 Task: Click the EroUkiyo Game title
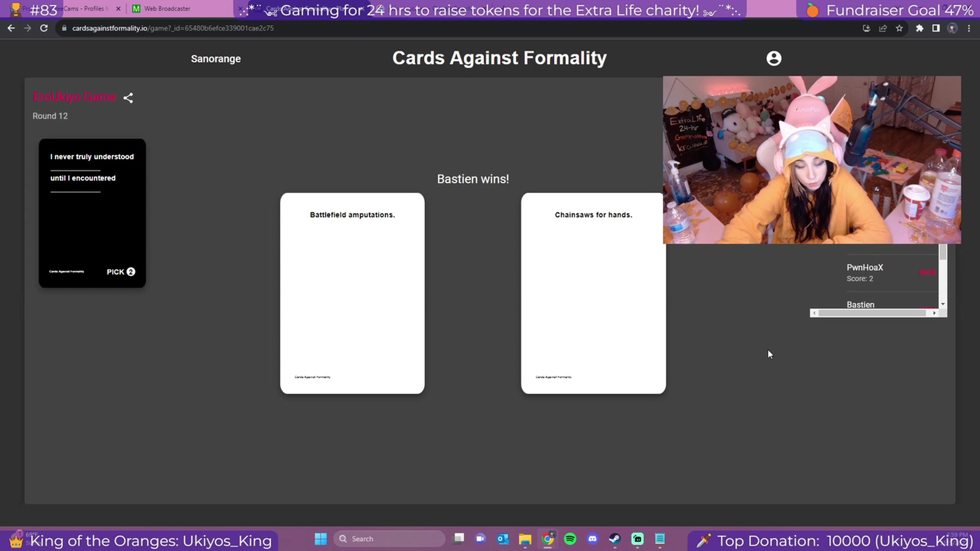pyautogui.click(x=75, y=97)
